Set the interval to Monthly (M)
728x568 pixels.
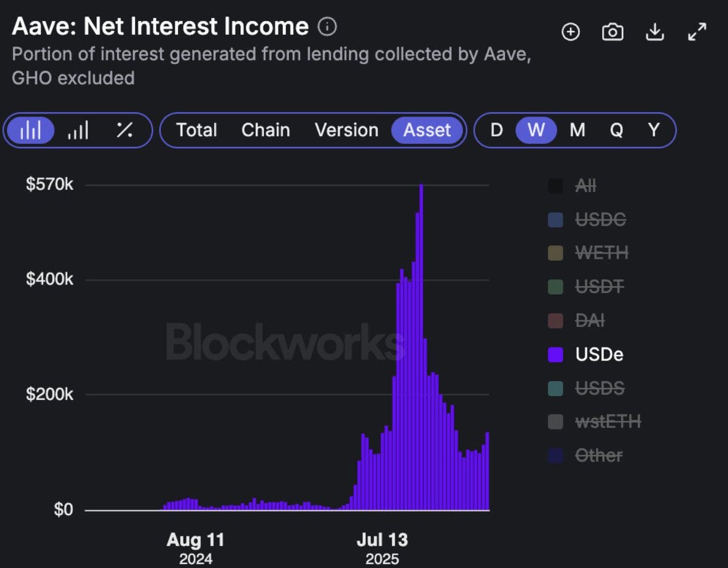point(578,130)
